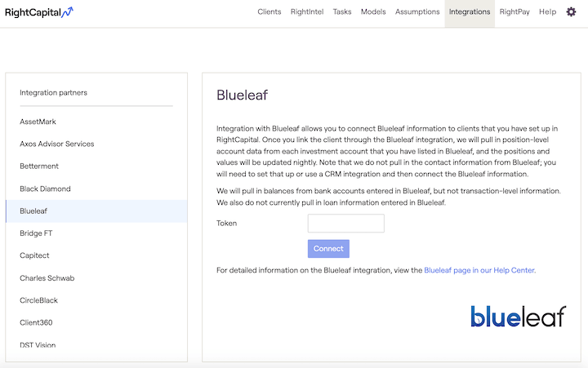Screen dimensions: 588x368
Task: Click the Integration partners header text
Action: point(53,92)
